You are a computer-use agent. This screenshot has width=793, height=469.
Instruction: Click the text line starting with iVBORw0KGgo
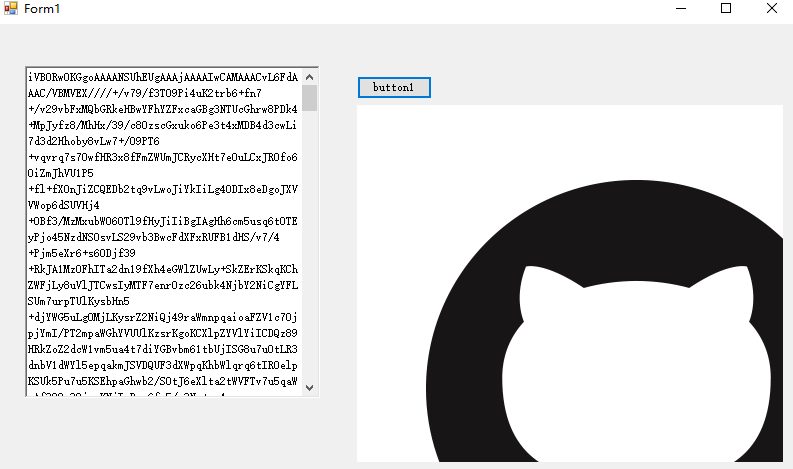163,77
